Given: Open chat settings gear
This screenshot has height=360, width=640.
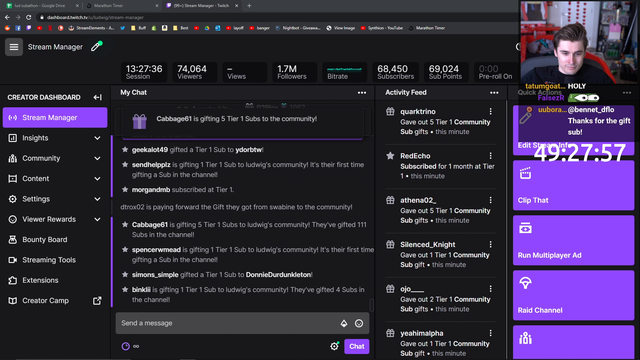Looking at the screenshot, I should point(334,346).
